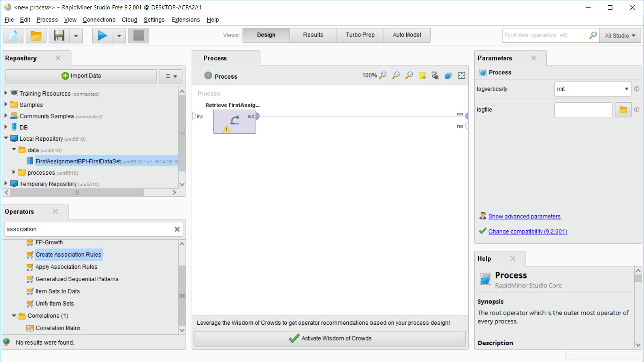This screenshot has height=362, width=644.
Task: Click the logfile text input field
Action: pos(583,110)
